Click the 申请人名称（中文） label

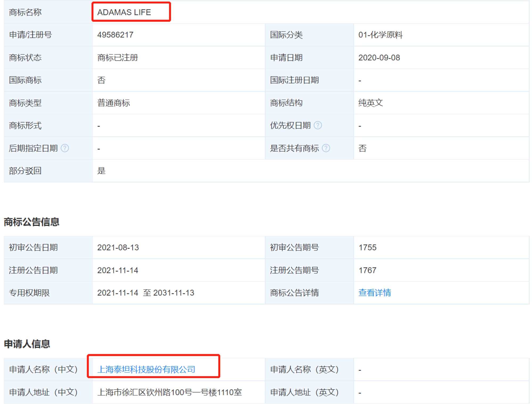point(43,369)
